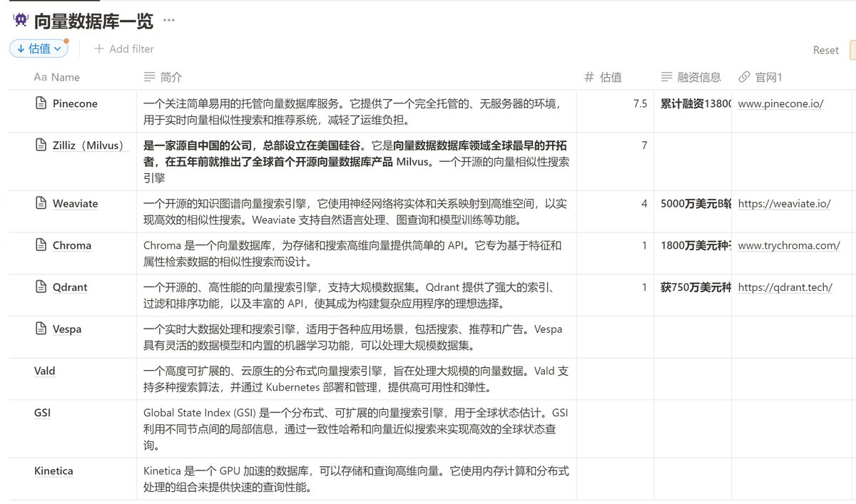This screenshot has width=856, height=504.
Task: Click the page icon beside Zilliz (Milvus)
Action: pos(41,145)
